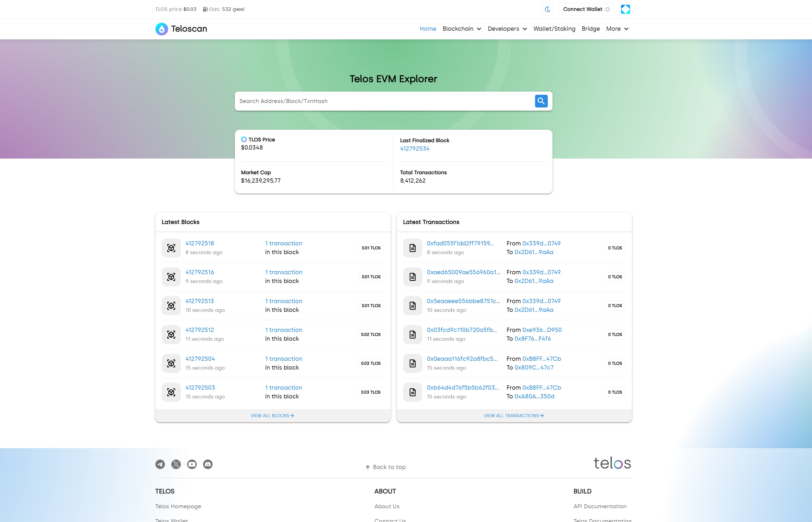Click the block icon for 412792516
This screenshot has height=522, width=812.
coord(171,277)
